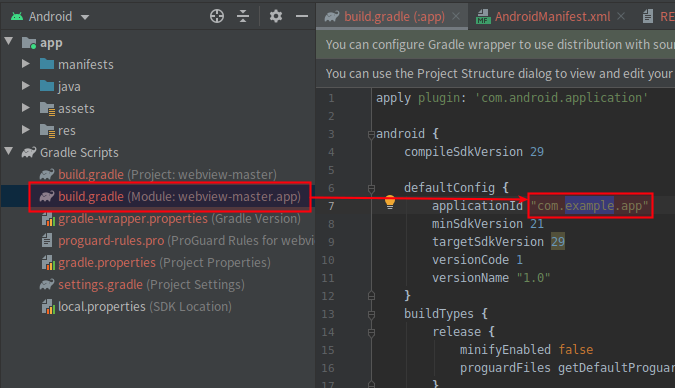Viewport: 675px width, 388px height.
Task: Open the Android project view dropdown
Action: pyautogui.click(x=50, y=17)
